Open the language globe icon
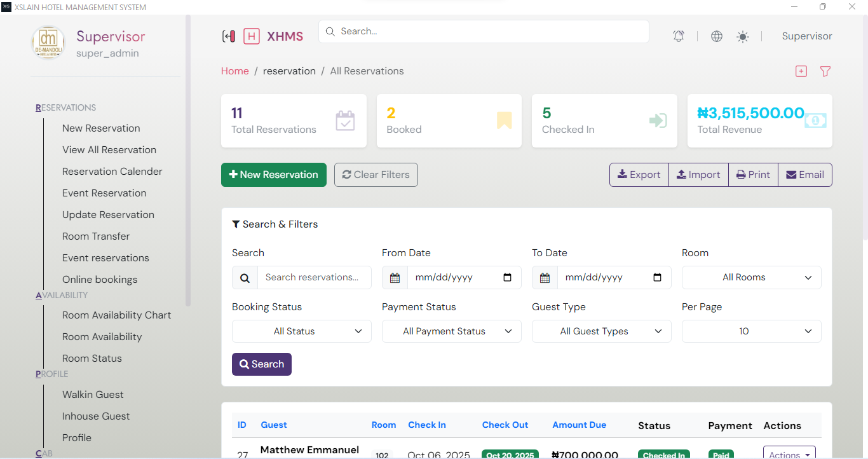This screenshot has height=459, width=868. tap(716, 36)
